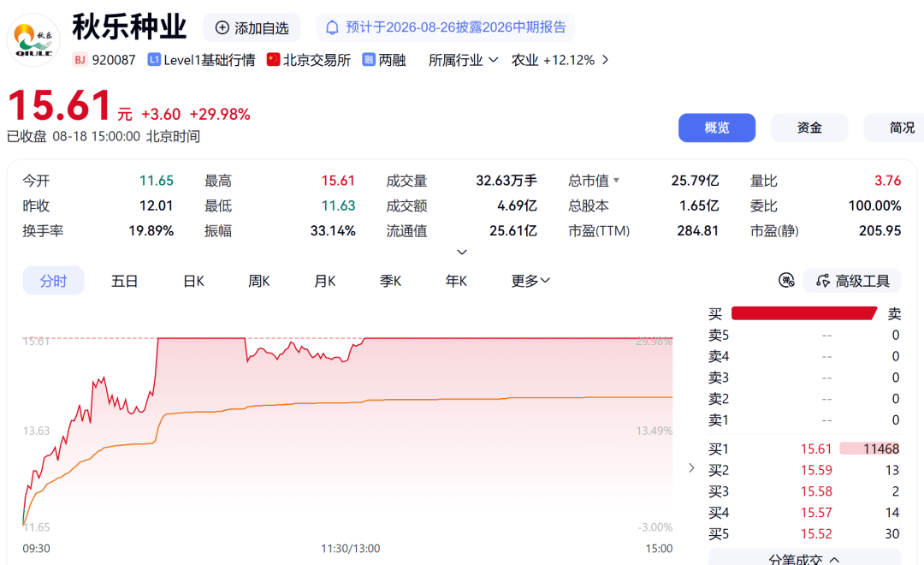Click the 买4 price 15.57

click(x=816, y=513)
